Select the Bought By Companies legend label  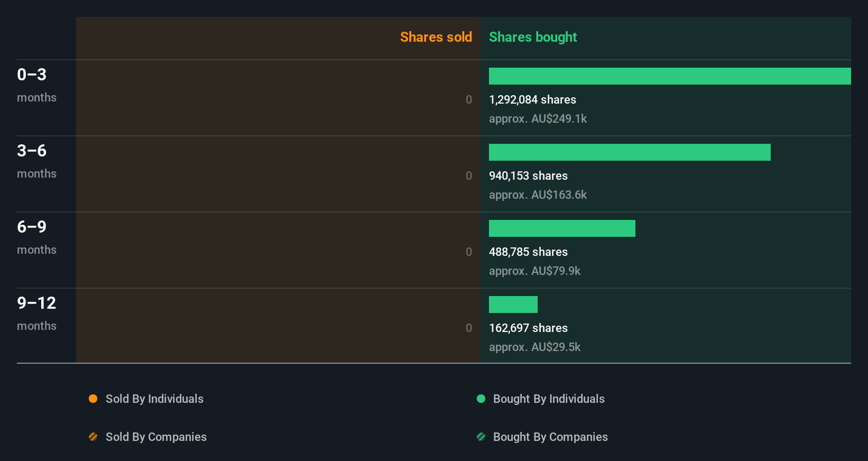[x=550, y=437]
